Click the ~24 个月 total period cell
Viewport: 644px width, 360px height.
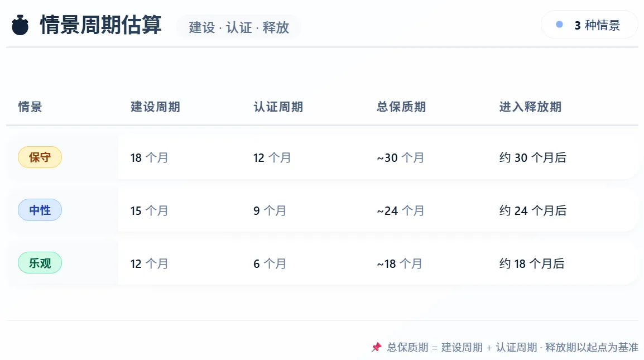401,210
